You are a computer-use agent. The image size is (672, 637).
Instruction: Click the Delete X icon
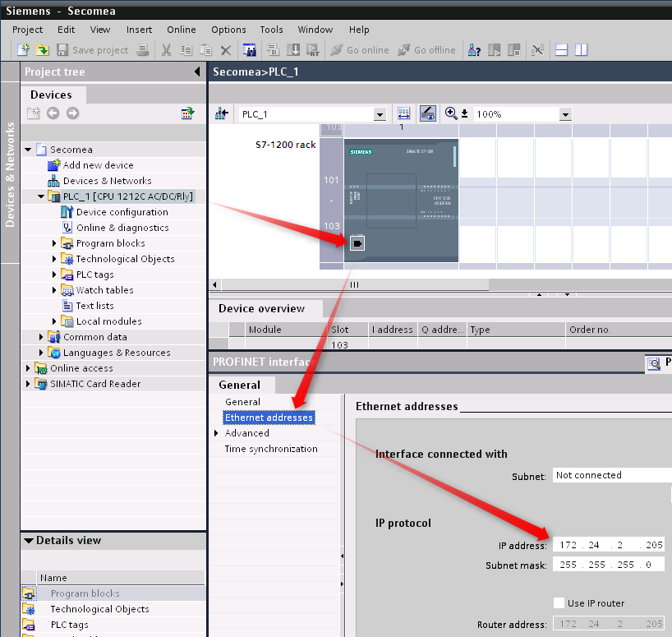[x=226, y=50]
